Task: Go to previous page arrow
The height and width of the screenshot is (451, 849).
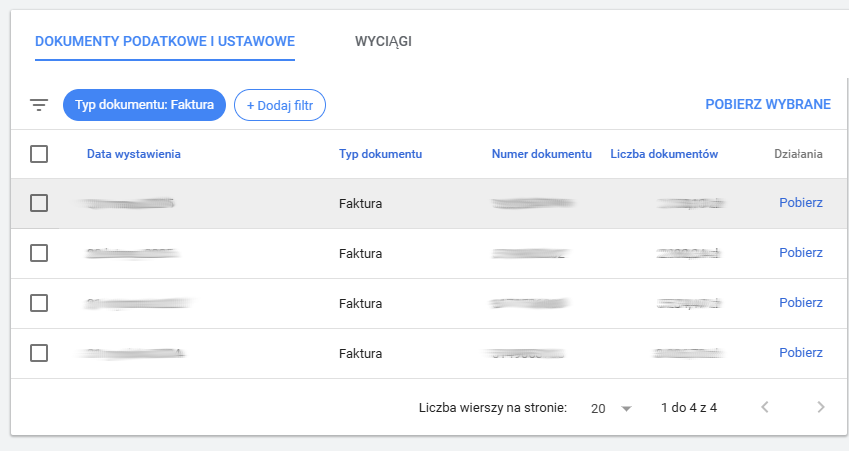Action: pos(765,407)
